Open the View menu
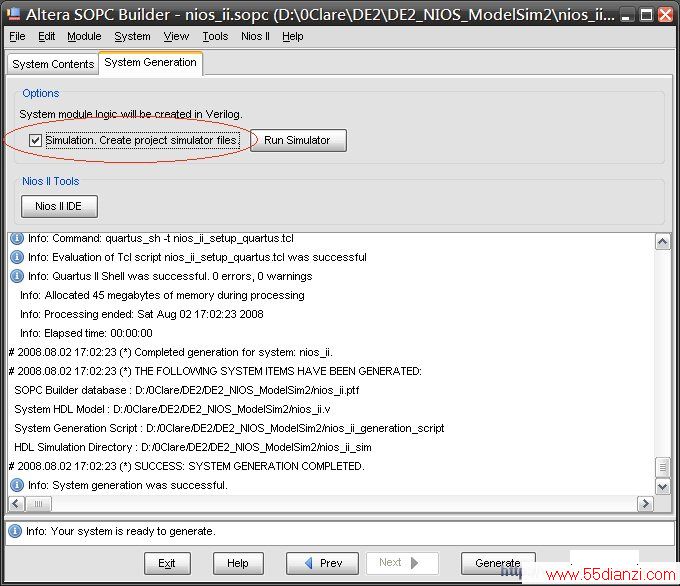Viewport: 680px width, 586px height. point(176,36)
